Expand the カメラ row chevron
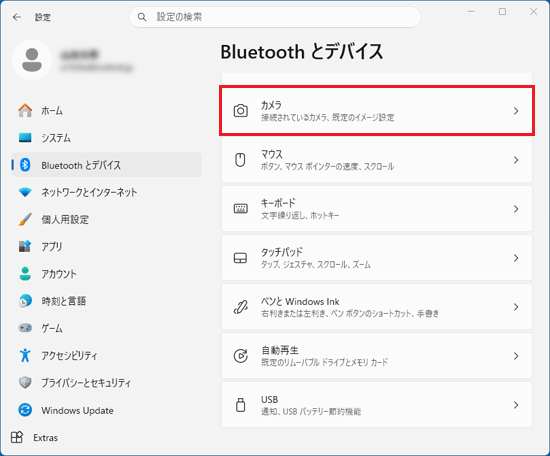 click(516, 111)
